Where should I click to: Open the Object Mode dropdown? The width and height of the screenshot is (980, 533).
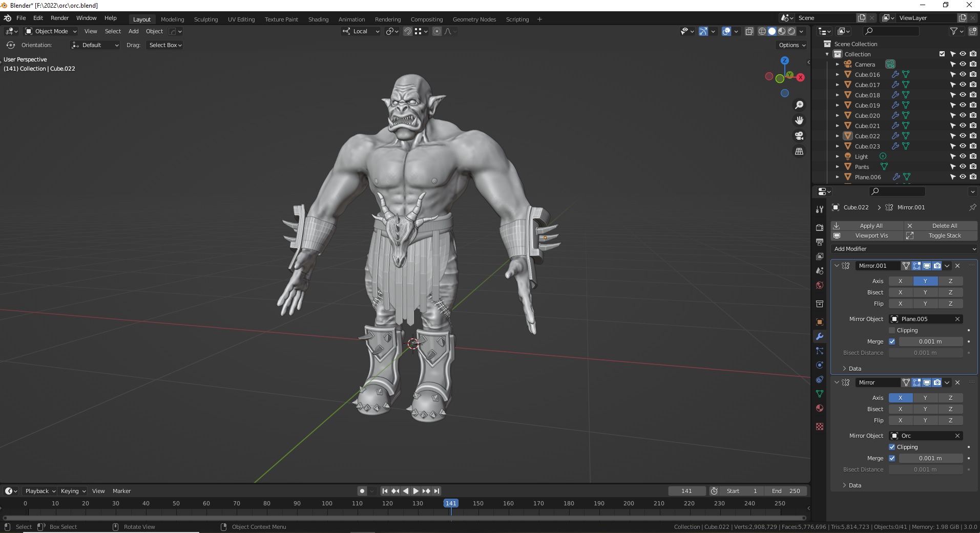click(x=50, y=31)
